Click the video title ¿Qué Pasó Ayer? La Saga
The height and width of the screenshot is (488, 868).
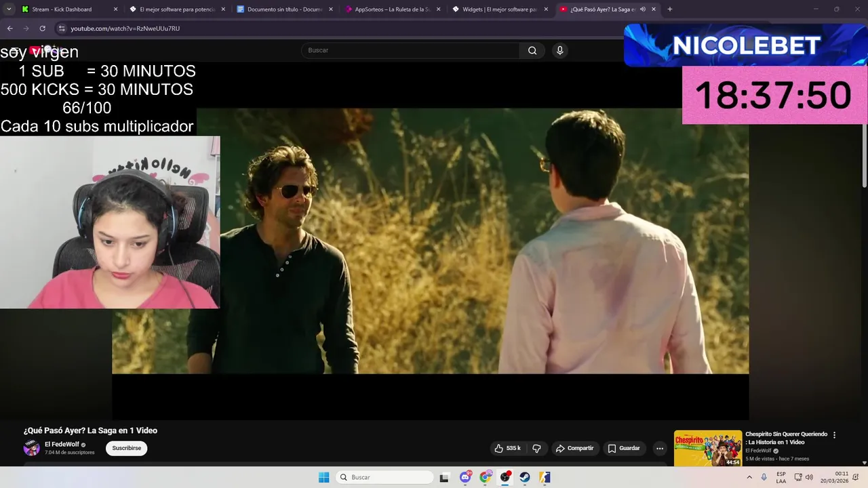coord(90,430)
